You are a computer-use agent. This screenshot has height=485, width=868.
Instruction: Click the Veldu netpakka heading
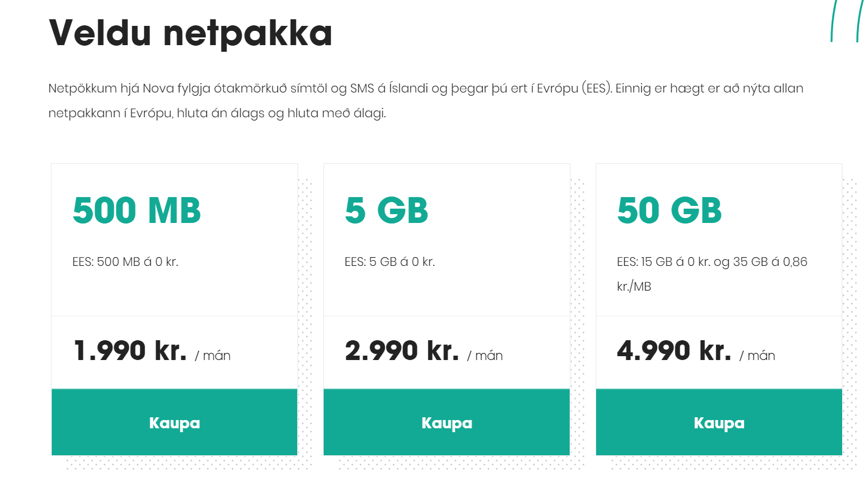click(x=192, y=33)
